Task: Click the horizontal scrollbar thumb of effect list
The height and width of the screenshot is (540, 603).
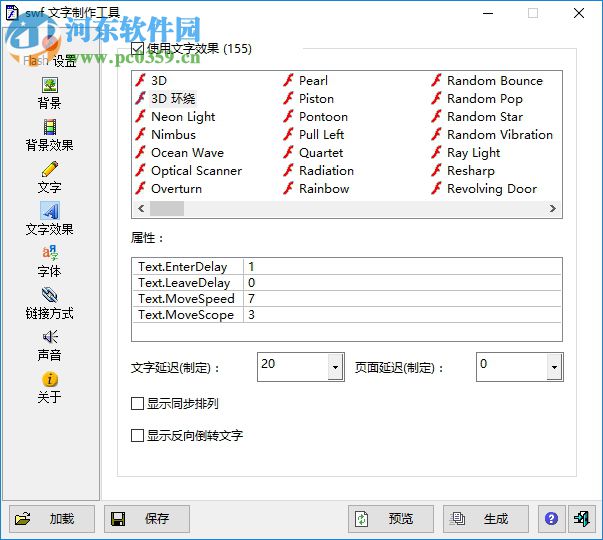Action: click(x=167, y=208)
